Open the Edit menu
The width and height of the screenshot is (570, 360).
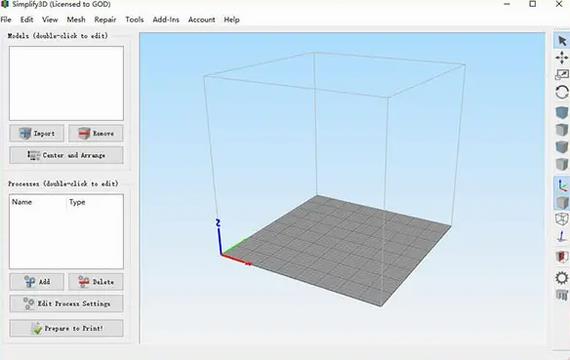point(27,20)
